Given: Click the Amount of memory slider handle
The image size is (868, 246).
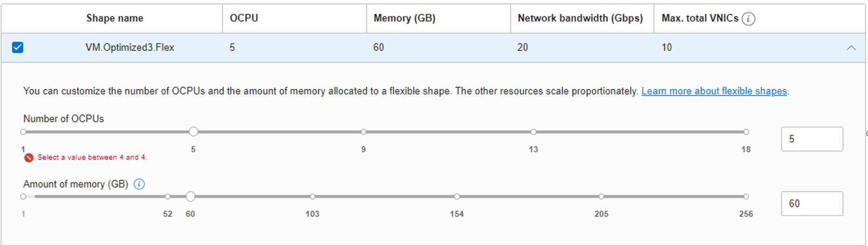Looking at the screenshot, I should click(190, 197).
